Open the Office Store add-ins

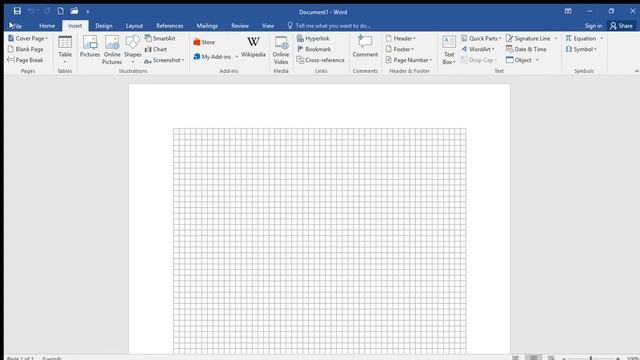[x=204, y=42]
